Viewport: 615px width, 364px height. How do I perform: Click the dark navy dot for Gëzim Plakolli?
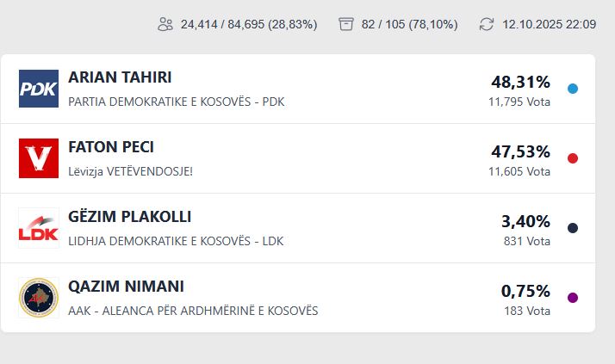(x=573, y=228)
